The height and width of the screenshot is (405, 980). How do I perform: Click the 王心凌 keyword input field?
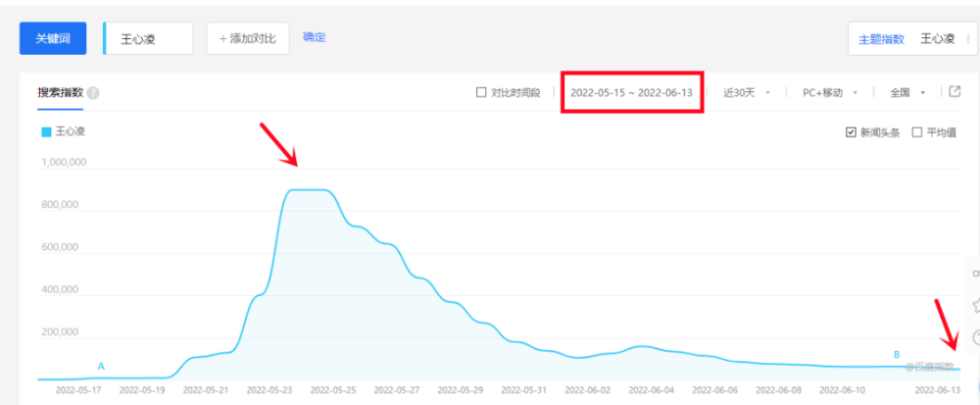coord(148,38)
